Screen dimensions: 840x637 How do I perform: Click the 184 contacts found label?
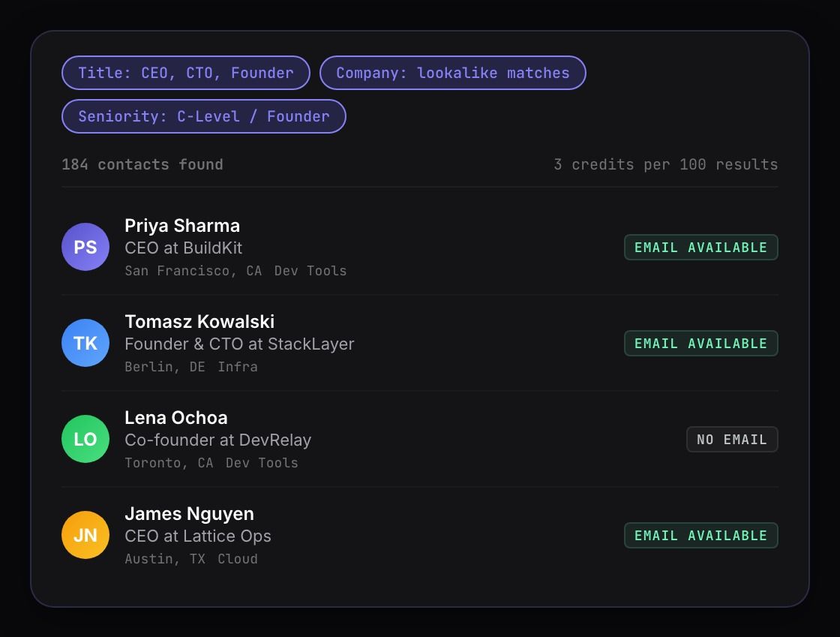pos(142,164)
